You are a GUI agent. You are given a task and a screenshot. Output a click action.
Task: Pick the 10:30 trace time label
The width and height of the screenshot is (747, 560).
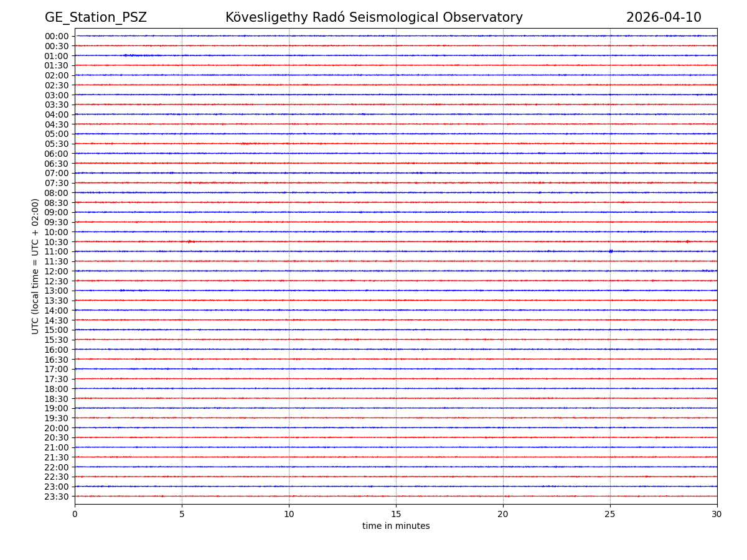(57, 242)
